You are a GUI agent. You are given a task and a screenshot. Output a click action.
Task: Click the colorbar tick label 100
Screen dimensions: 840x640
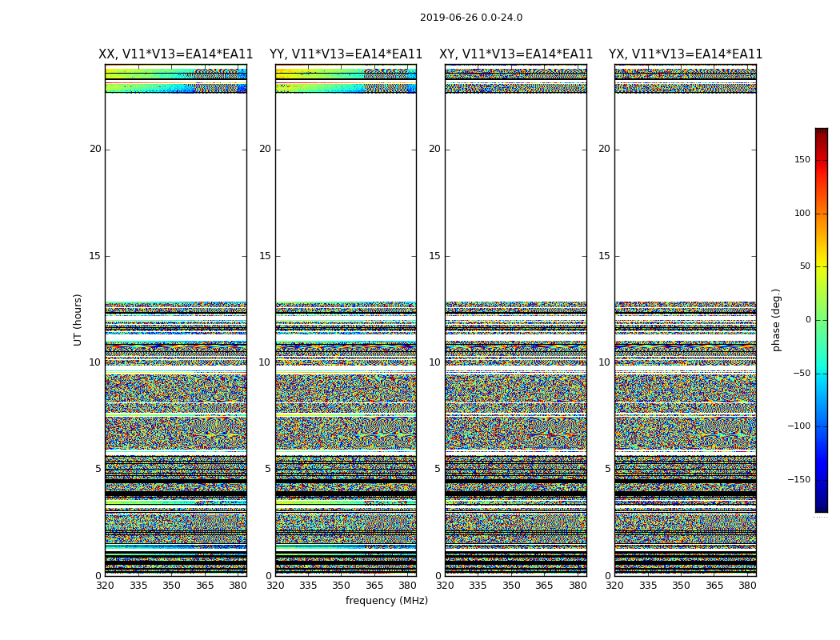point(802,213)
